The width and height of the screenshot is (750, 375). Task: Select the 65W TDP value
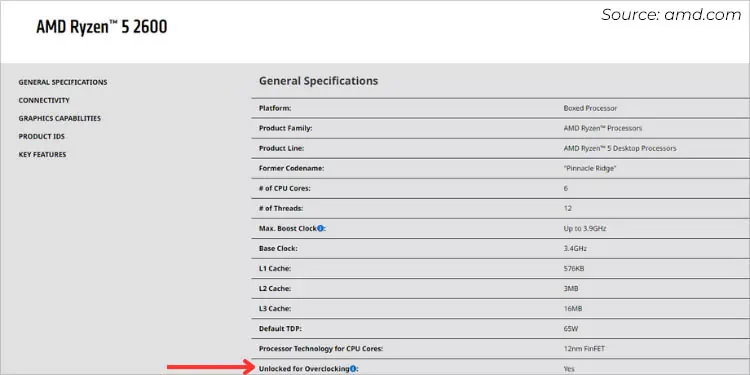click(x=571, y=329)
